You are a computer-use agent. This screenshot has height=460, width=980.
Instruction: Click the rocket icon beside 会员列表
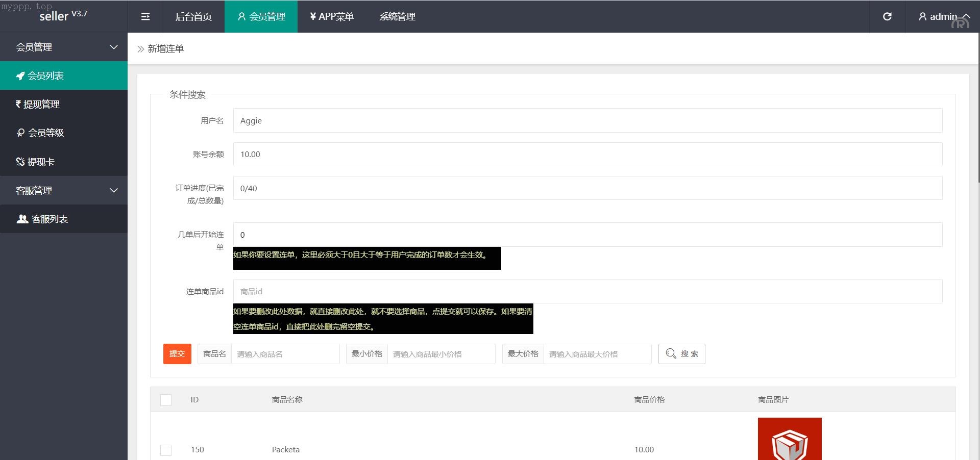[x=20, y=76]
